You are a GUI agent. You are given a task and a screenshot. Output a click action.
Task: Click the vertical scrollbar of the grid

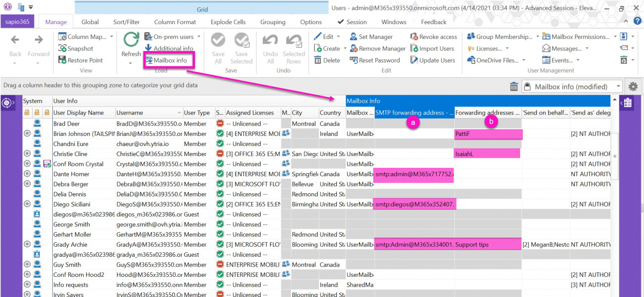[x=615, y=197]
